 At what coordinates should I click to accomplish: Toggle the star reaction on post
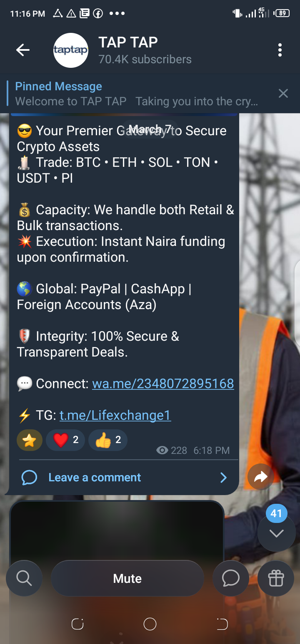tap(30, 440)
